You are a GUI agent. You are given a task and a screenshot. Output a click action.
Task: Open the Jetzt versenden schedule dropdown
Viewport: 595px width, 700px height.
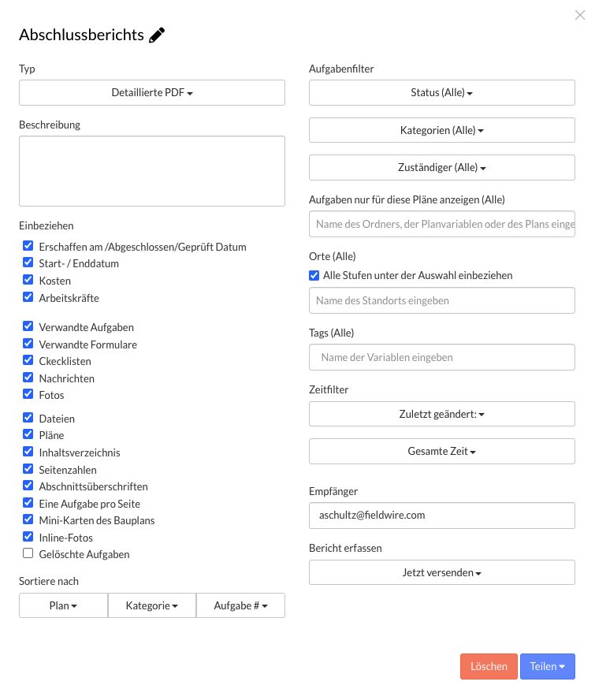[441, 572]
